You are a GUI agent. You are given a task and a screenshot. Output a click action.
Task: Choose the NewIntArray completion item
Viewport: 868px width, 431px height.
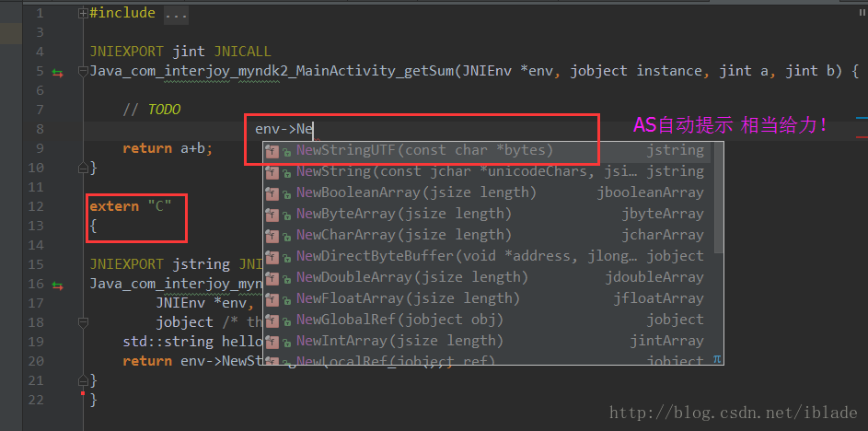399,341
